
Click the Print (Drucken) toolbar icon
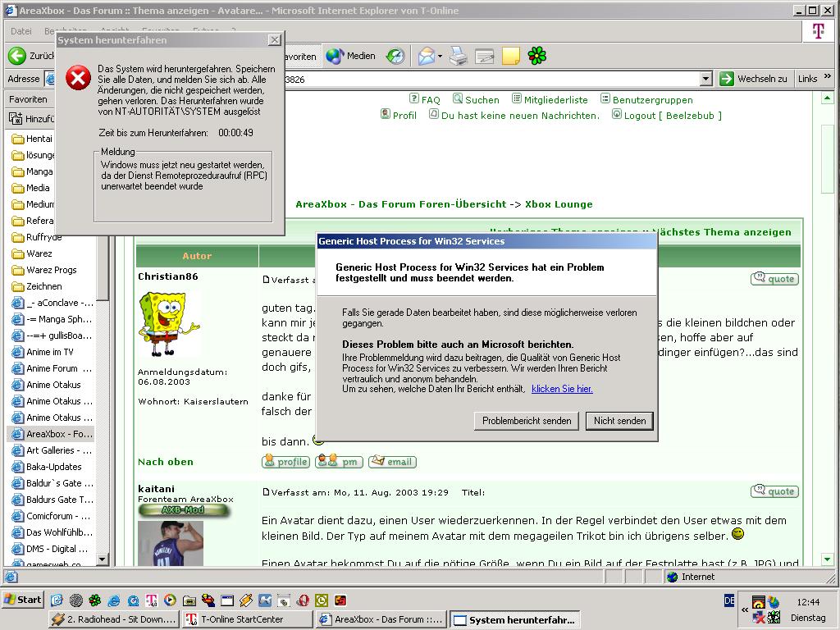pyautogui.click(x=458, y=57)
